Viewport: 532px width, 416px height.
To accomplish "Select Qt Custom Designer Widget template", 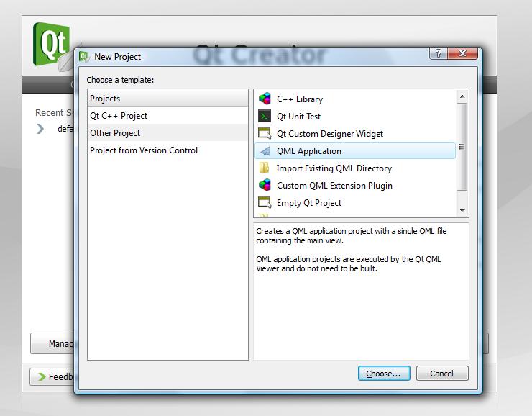I will click(355, 133).
